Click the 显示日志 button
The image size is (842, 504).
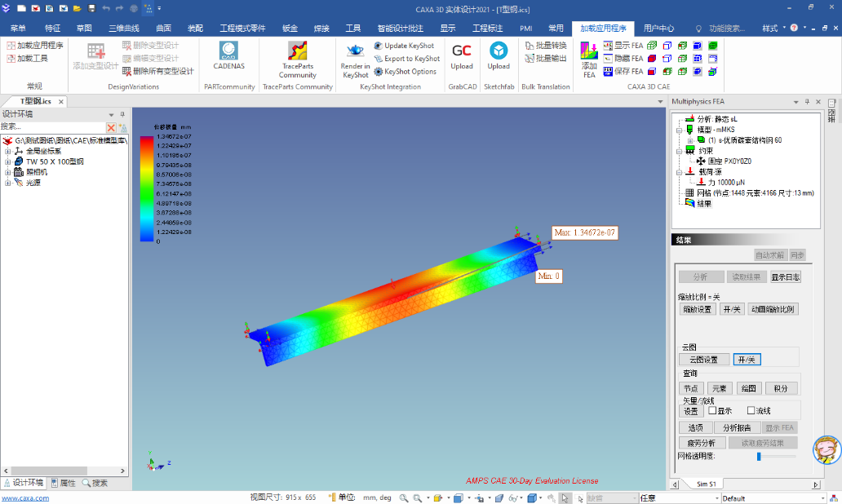pos(786,277)
